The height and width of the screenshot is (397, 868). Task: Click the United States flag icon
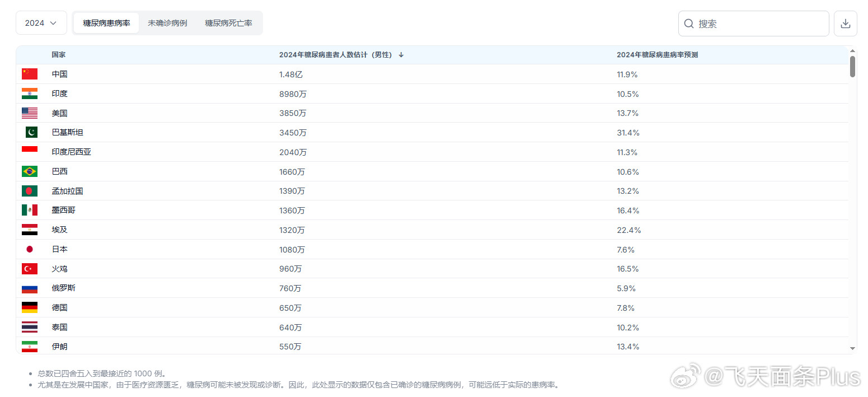tap(30, 113)
